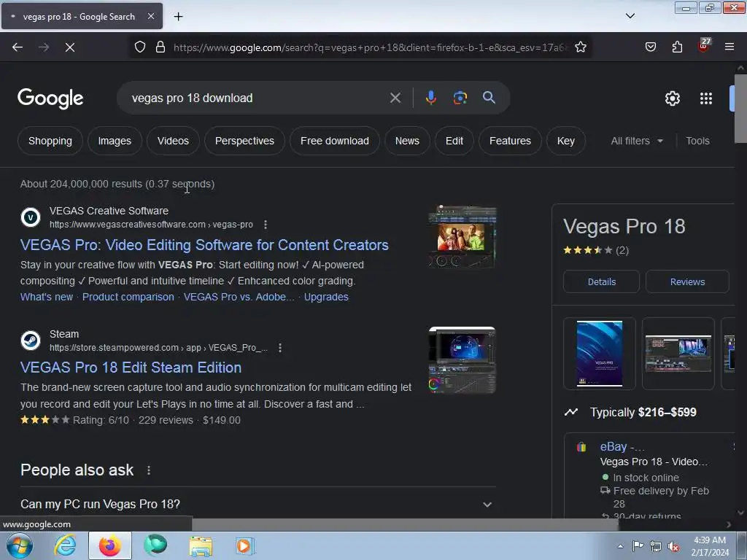
Task: Select the Perspectives filter
Action: [244, 141]
